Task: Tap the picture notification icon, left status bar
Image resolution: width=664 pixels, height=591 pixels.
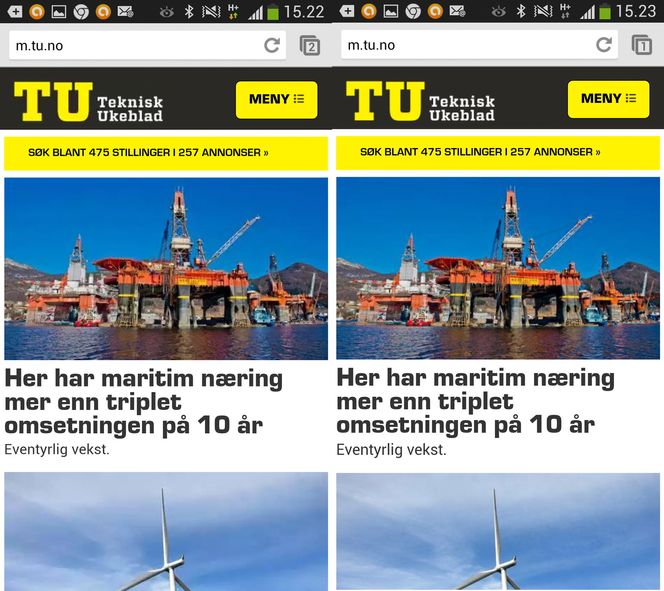Action: [x=59, y=11]
